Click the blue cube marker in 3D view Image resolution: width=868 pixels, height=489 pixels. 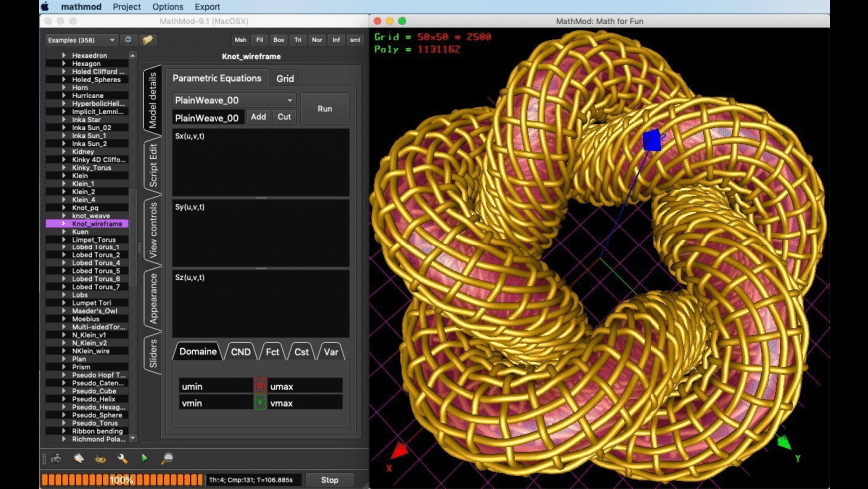click(x=652, y=140)
